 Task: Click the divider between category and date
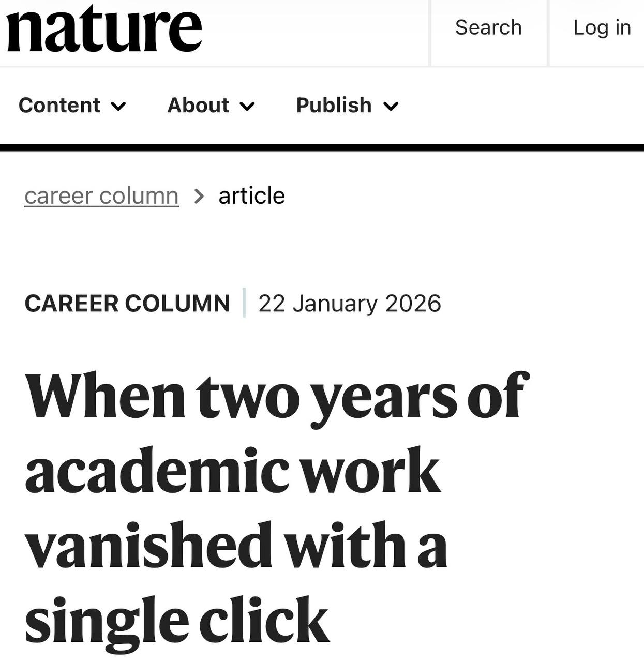tap(244, 303)
